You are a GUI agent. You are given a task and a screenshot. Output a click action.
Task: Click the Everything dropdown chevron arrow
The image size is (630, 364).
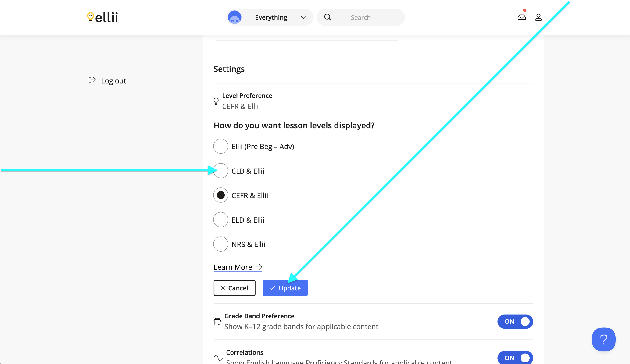(x=303, y=17)
